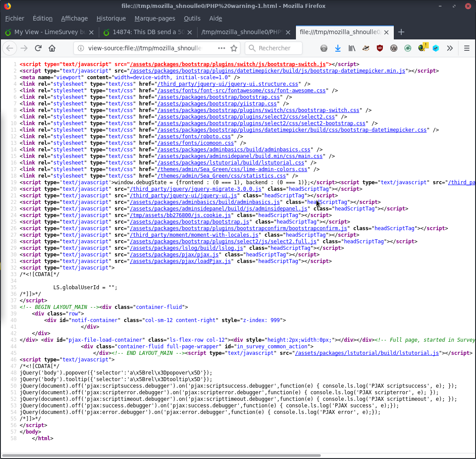Open the Outils menu
The width and height of the screenshot is (476, 459).
(192, 18)
